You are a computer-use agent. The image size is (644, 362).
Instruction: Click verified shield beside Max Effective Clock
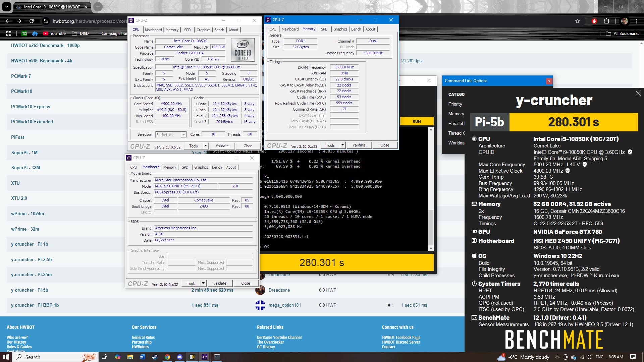(568, 171)
